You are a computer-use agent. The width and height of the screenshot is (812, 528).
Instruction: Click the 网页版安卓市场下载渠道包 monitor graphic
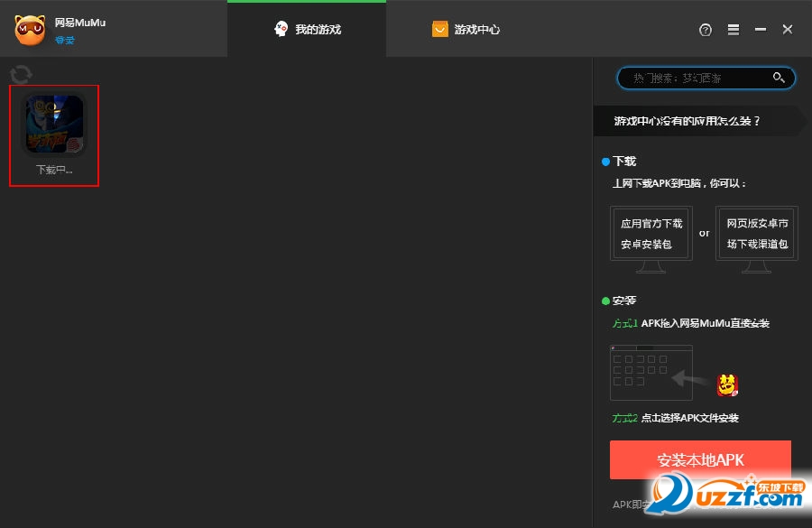(757, 239)
